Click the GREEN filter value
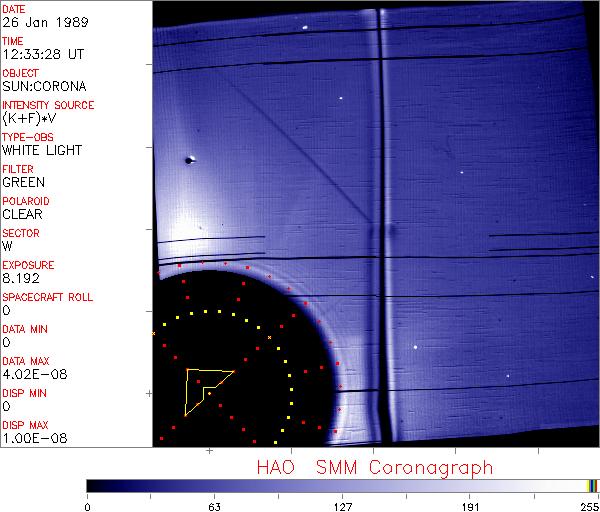Screen dimensions: 600x512 click(x=23, y=183)
